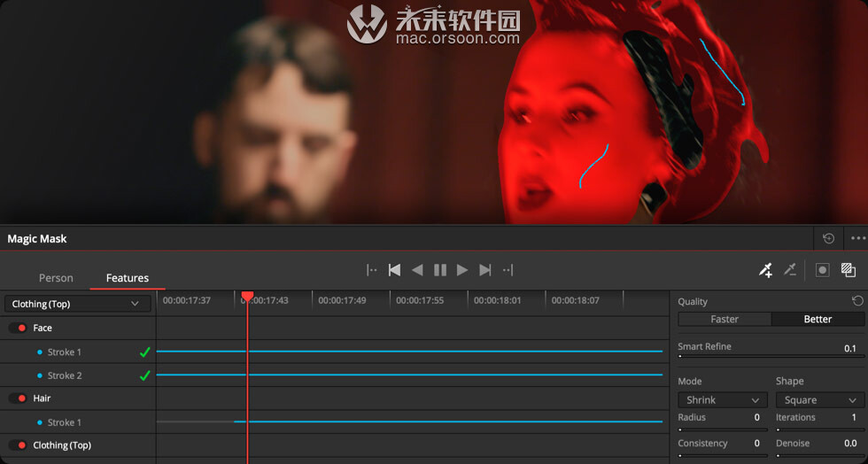Image resolution: width=868 pixels, height=464 pixels.
Task: Toggle the Clothing (Top) feature switch
Action: (x=18, y=445)
